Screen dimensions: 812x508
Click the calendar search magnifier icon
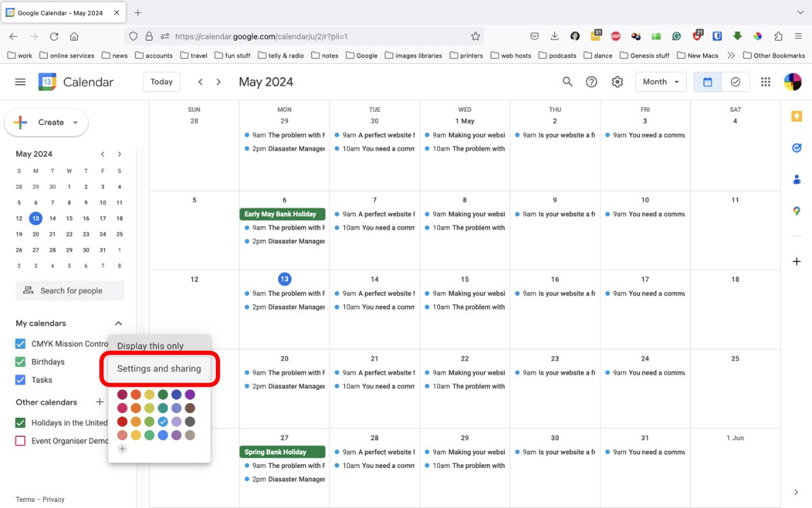(x=568, y=82)
